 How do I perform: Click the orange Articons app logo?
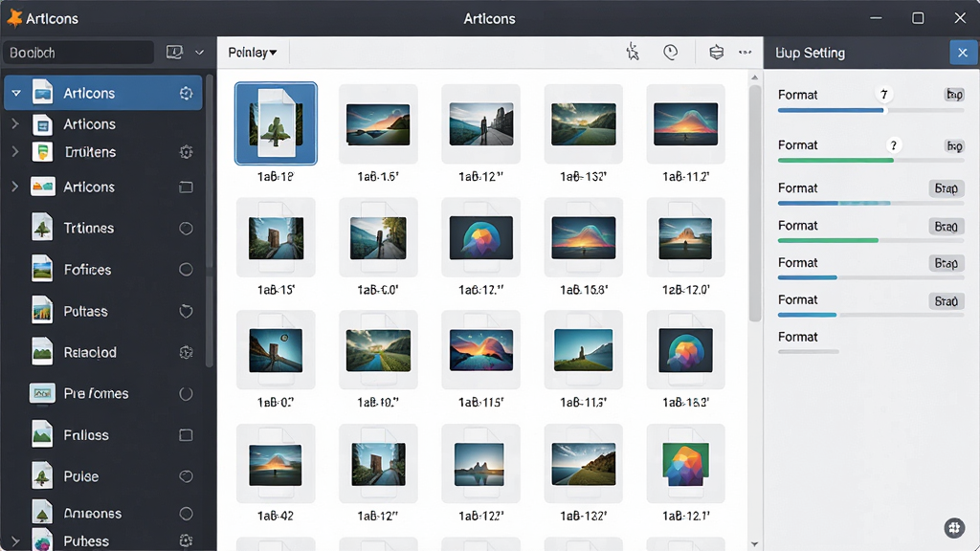point(14,18)
